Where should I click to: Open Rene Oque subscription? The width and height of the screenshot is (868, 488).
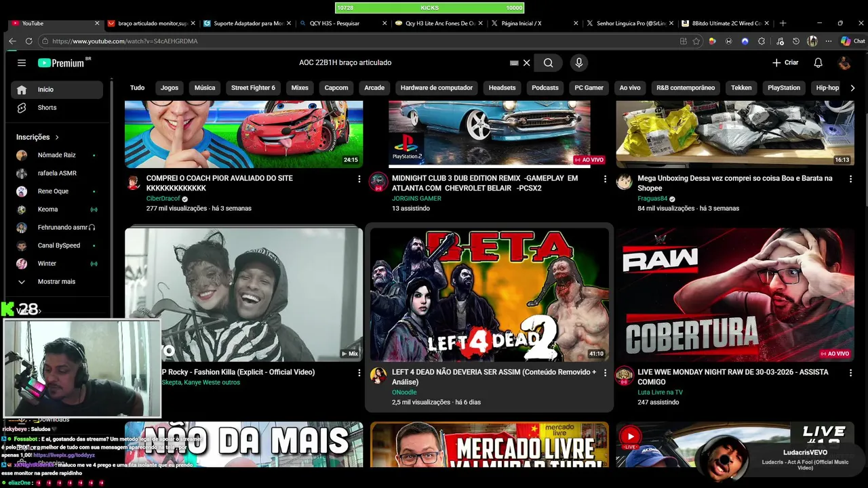57,191
